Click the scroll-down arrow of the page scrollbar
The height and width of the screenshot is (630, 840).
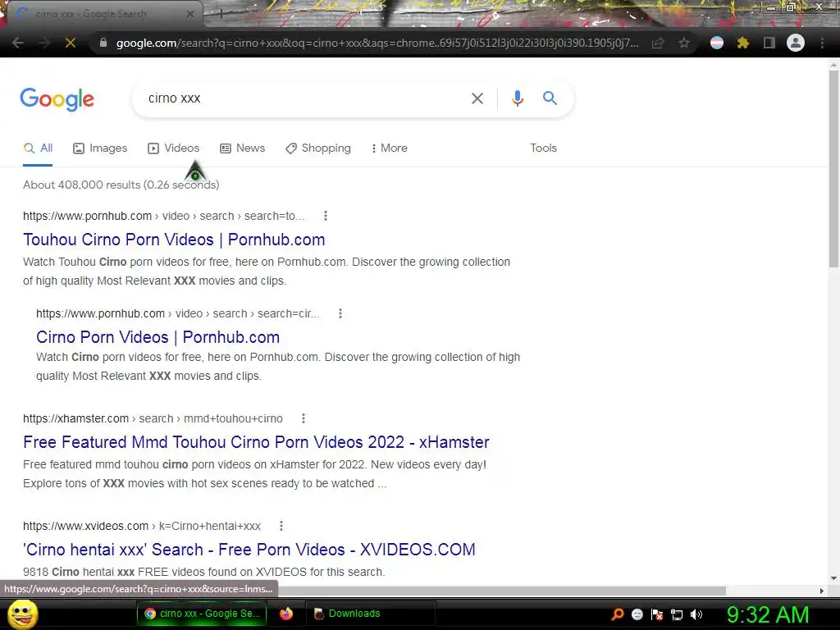[833, 578]
